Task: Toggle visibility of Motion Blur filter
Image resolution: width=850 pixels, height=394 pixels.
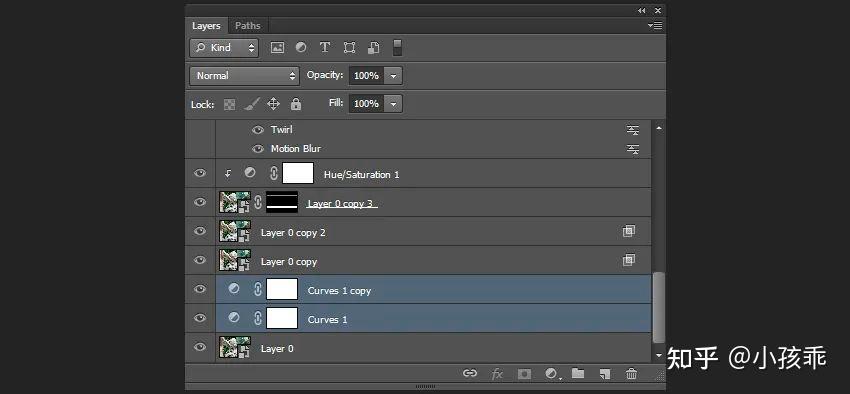Action: click(x=258, y=149)
